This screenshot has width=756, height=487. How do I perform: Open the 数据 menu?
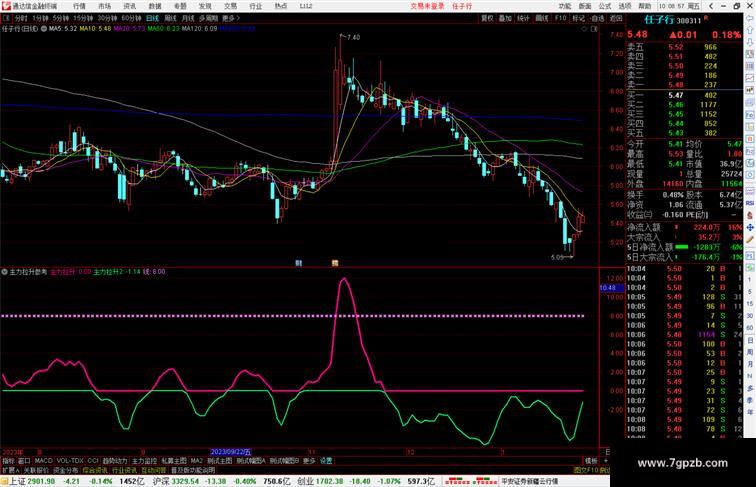(x=155, y=6)
